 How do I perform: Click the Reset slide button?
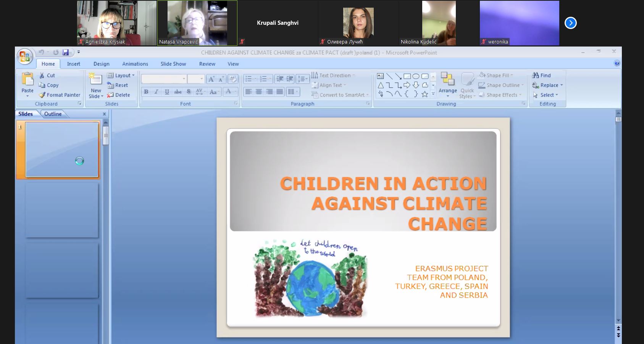click(118, 85)
